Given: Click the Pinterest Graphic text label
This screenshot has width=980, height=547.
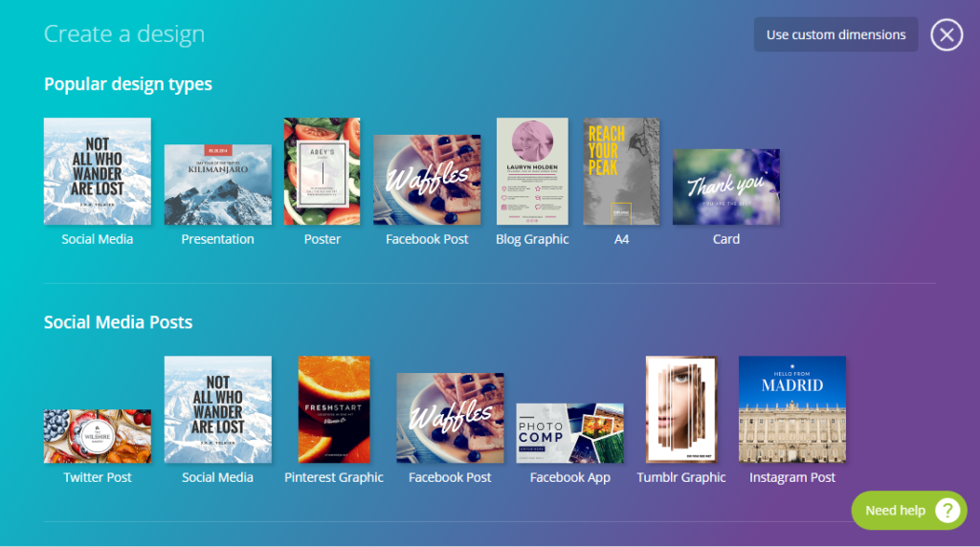Looking at the screenshot, I should click(x=334, y=477).
